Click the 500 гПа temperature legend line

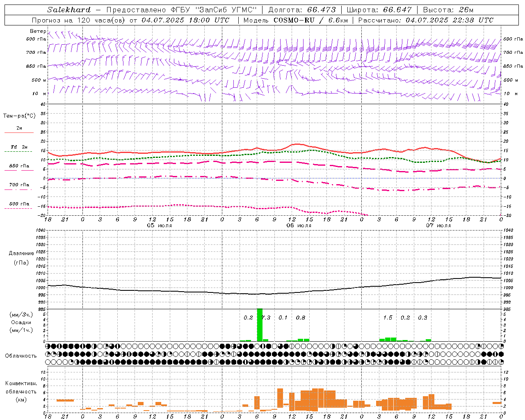coord(18,209)
